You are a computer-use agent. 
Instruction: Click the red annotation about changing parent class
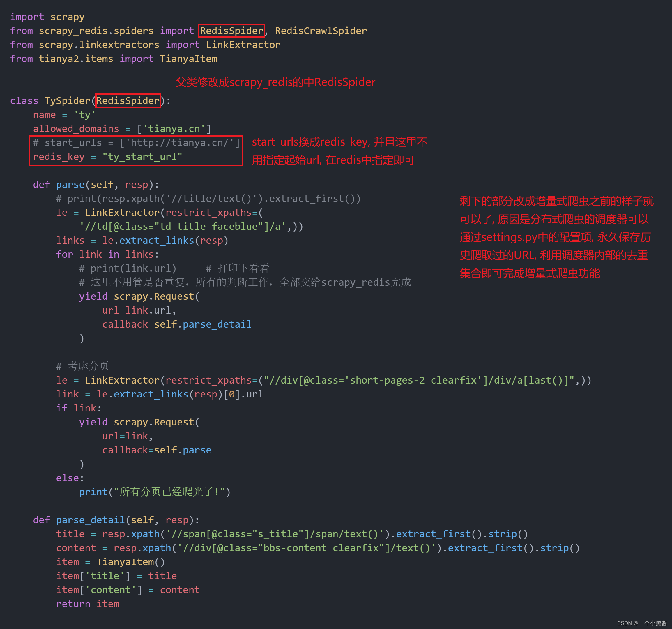pos(275,82)
